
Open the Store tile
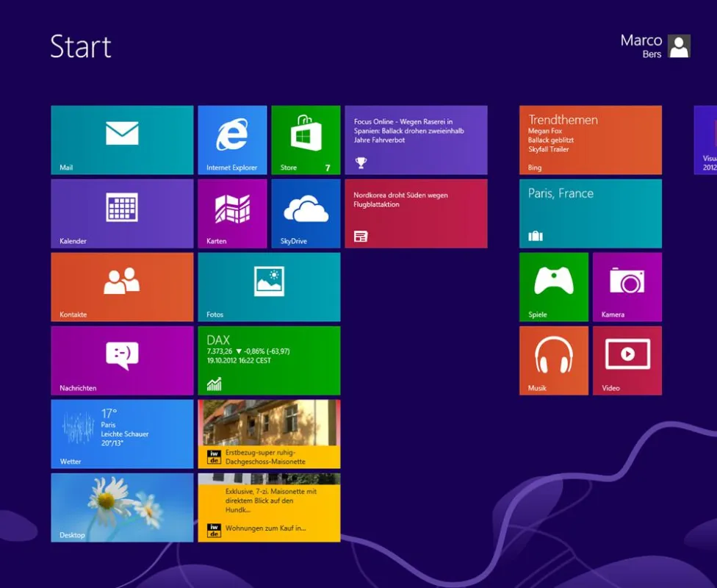(306, 140)
